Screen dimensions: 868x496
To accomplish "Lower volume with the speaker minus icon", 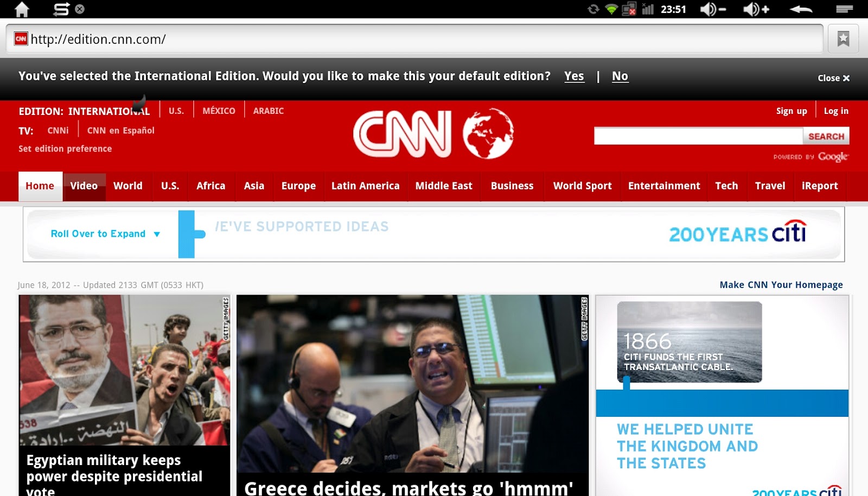I will pyautogui.click(x=712, y=9).
